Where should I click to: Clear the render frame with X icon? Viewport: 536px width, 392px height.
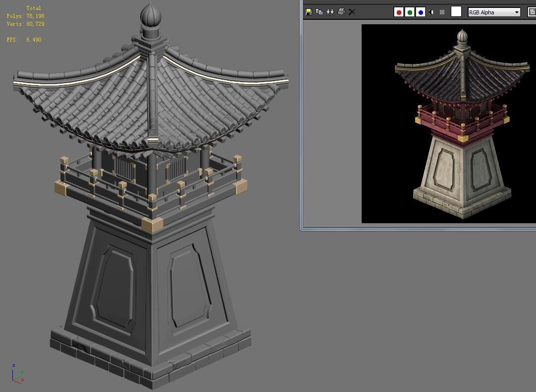[x=352, y=12]
